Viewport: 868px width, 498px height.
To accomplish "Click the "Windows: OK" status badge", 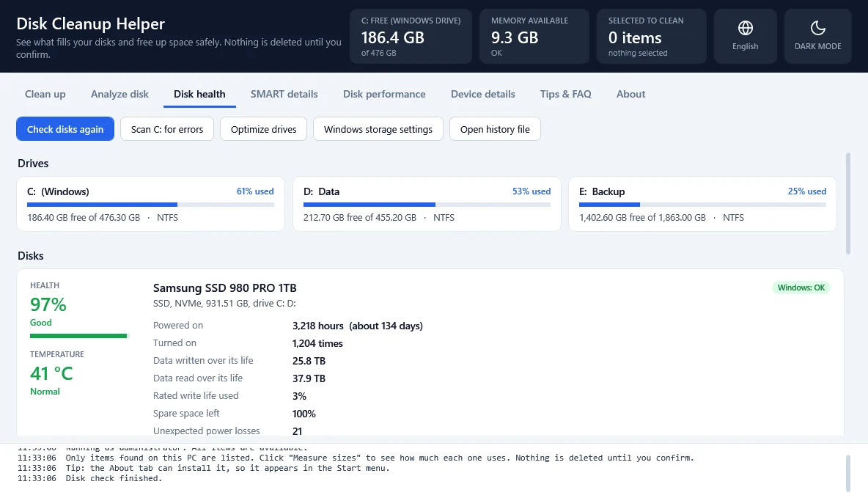I will click(801, 288).
